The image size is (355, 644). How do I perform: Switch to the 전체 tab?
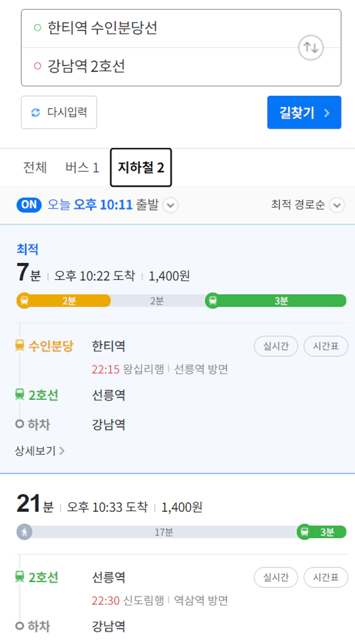pos(35,167)
